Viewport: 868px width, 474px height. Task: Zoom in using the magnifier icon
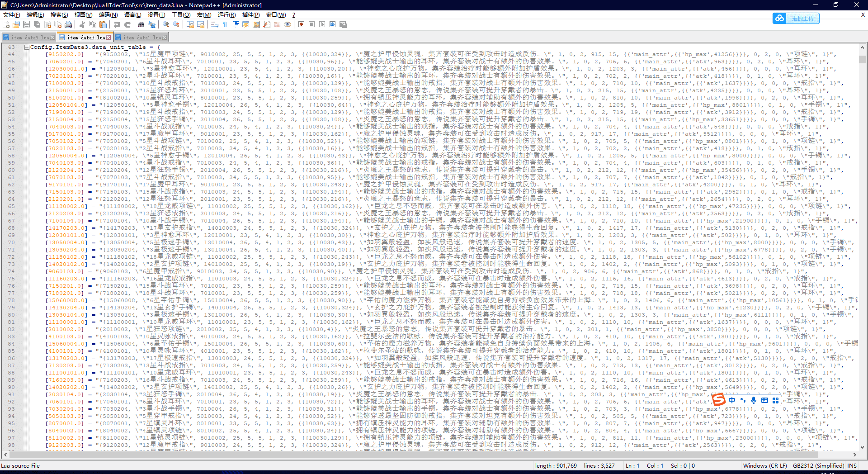point(166,24)
